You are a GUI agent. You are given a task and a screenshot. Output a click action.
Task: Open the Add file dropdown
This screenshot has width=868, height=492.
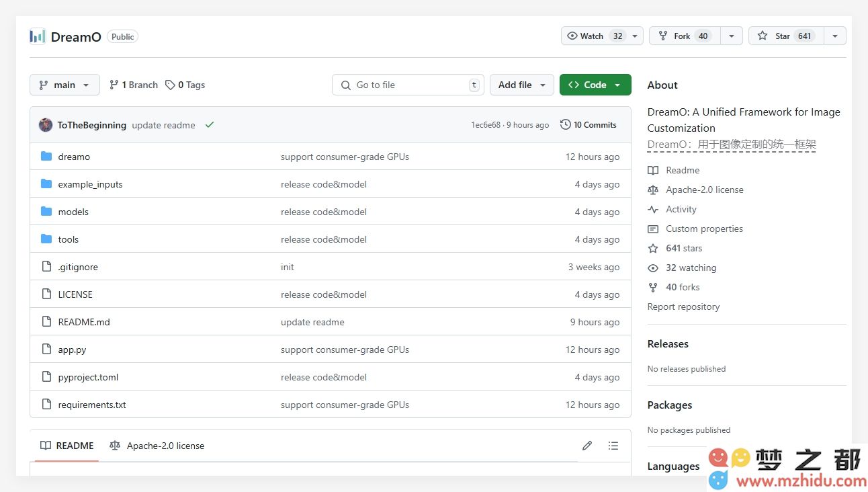coord(522,85)
